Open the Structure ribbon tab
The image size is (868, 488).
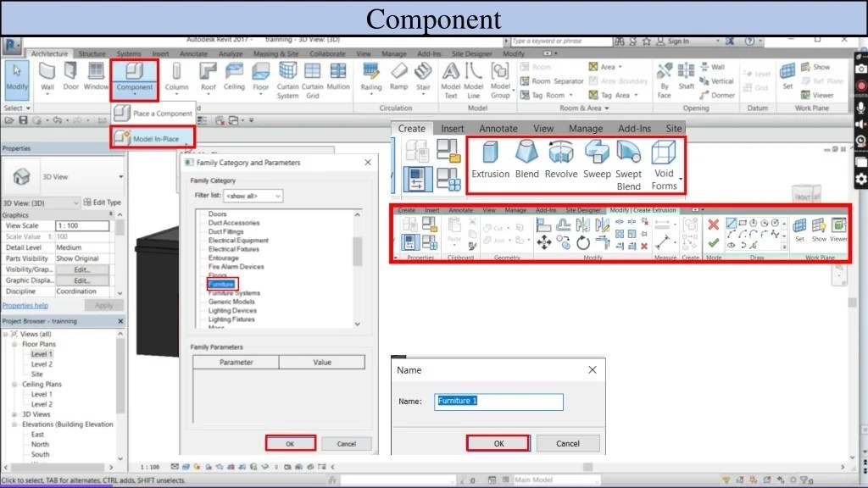pos(92,53)
